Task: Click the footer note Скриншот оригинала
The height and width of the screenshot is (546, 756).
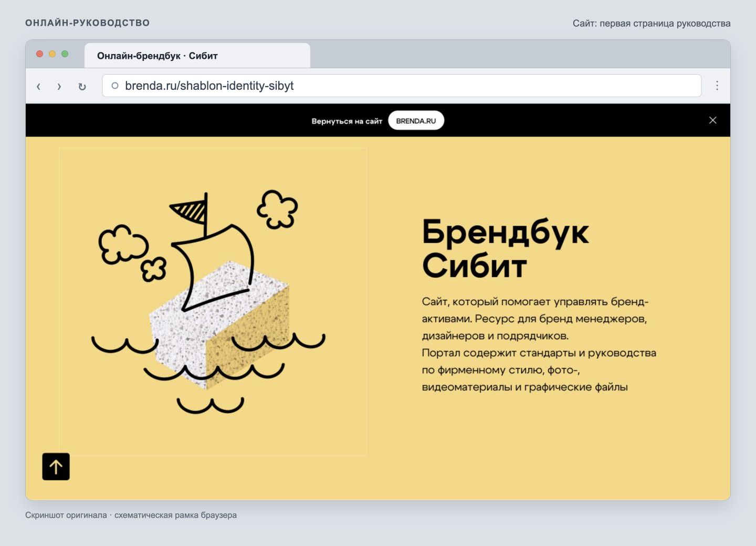Action: 131,515
